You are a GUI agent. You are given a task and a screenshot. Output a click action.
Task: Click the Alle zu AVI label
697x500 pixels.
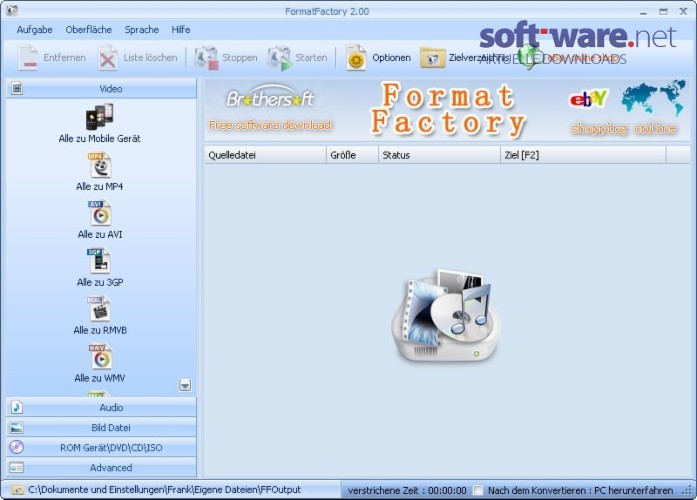(x=100, y=235)
